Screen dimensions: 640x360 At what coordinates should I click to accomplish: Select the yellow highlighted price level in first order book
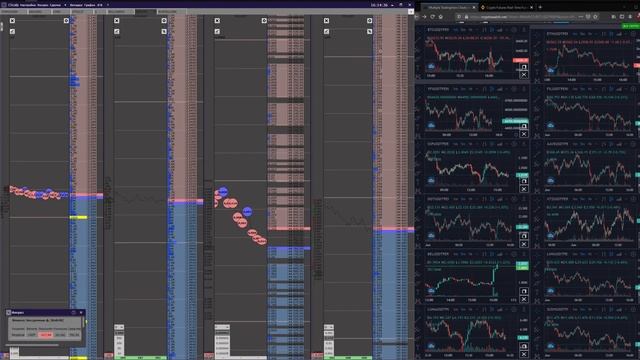(x=78, y=218)
